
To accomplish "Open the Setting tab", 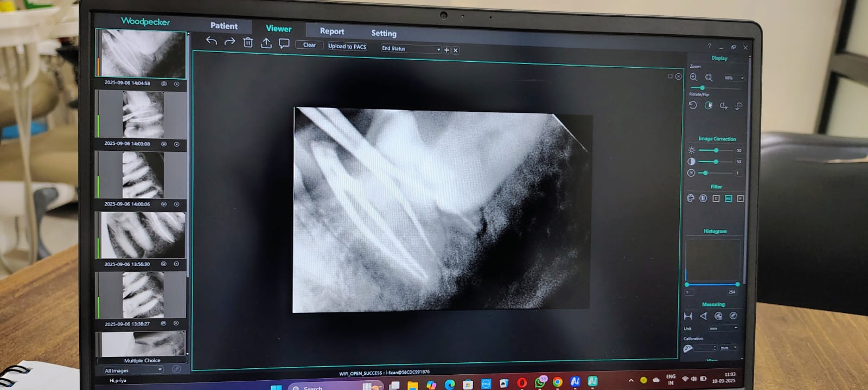I will tap(384, 33).
